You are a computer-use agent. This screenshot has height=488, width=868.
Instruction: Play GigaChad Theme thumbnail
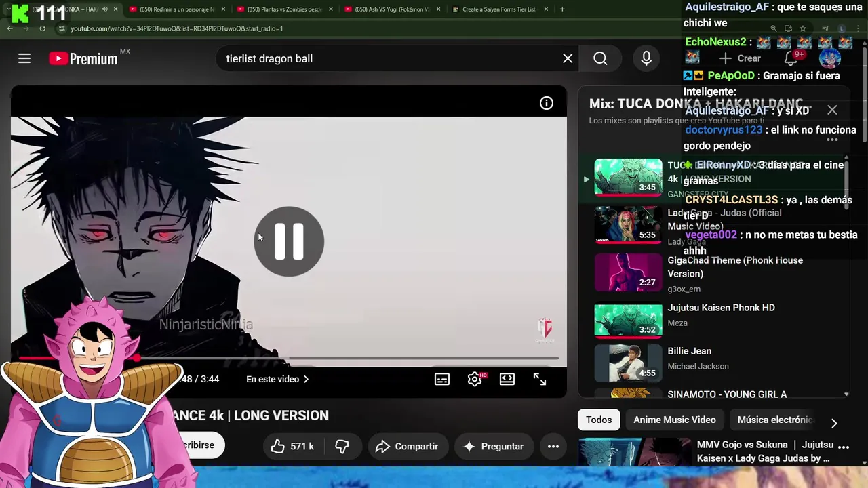pyautogui.click(x=628, y=272)
